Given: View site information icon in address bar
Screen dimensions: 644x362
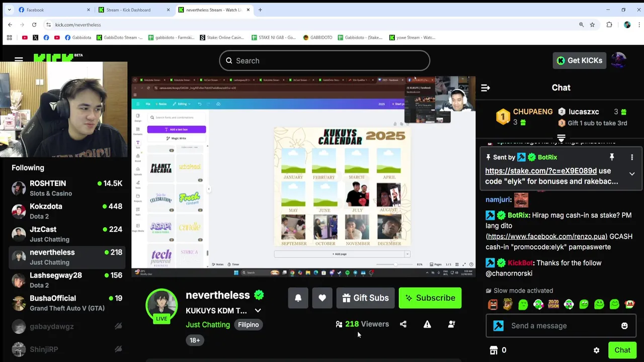Looking at the screenshot, I should [48, 25].
